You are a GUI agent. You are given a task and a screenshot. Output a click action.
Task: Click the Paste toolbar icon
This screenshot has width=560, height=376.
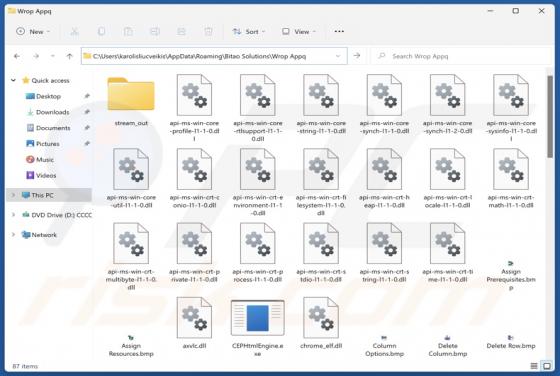pos(128,31)
